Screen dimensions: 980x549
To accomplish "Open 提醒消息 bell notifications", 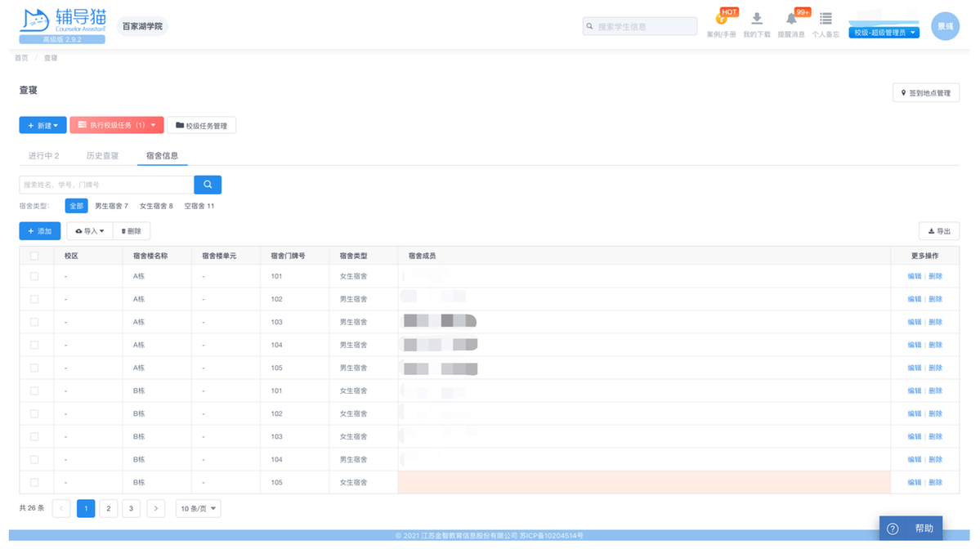I will pos(790,20).
